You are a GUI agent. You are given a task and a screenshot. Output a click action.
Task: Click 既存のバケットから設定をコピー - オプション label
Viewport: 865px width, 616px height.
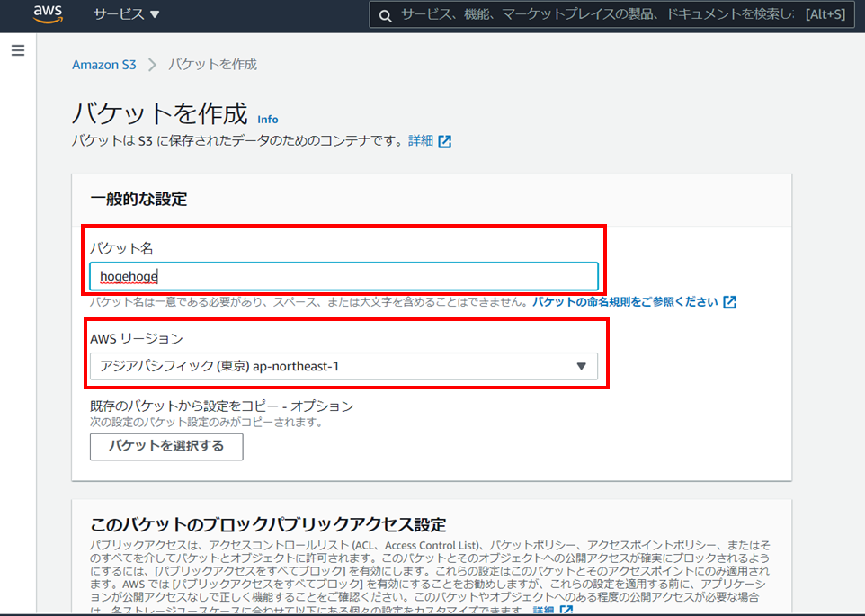pos(222,406)
